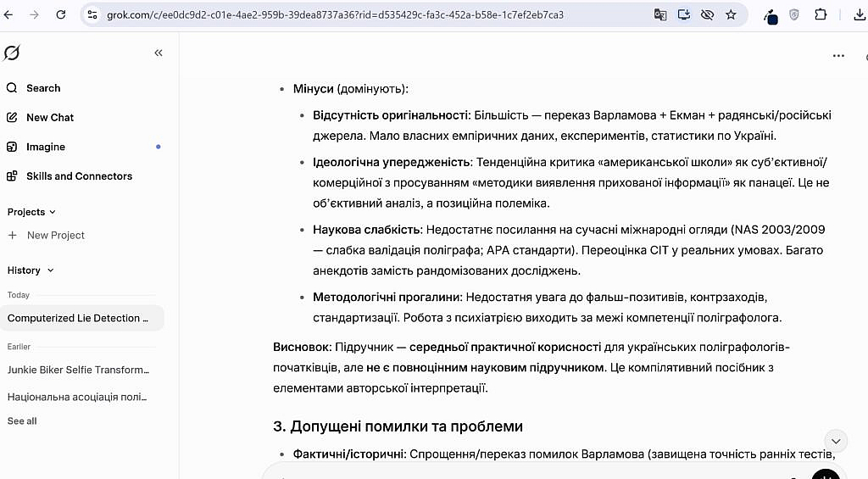The height and width of the screenshot is (479, 868).
Task: Click the 'Ідеологічна упередженість' bold text
Action: 392,162
